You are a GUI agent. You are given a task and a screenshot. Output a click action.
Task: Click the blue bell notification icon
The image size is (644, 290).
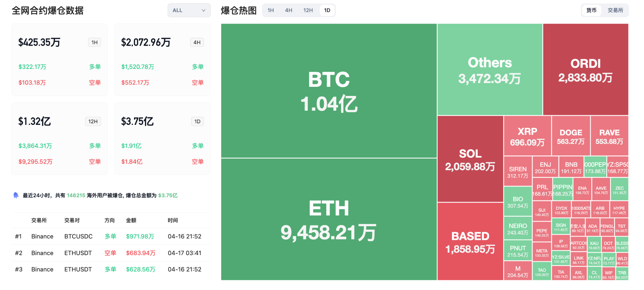16,195
